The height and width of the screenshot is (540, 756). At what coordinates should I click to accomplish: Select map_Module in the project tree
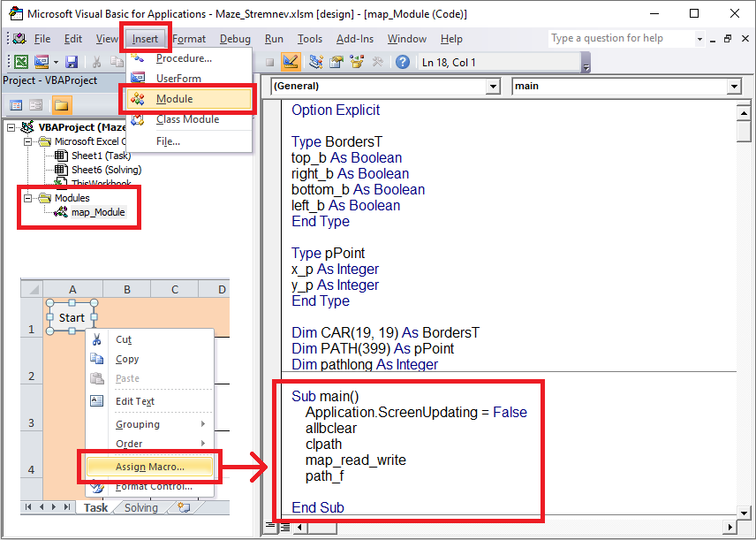(x=98, y=212)
